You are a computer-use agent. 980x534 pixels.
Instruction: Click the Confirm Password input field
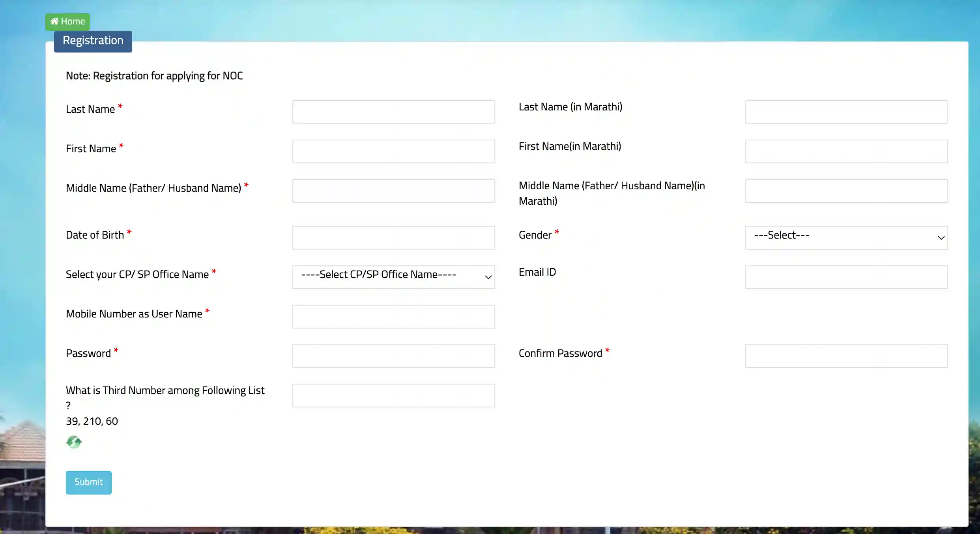coord(846,356)
